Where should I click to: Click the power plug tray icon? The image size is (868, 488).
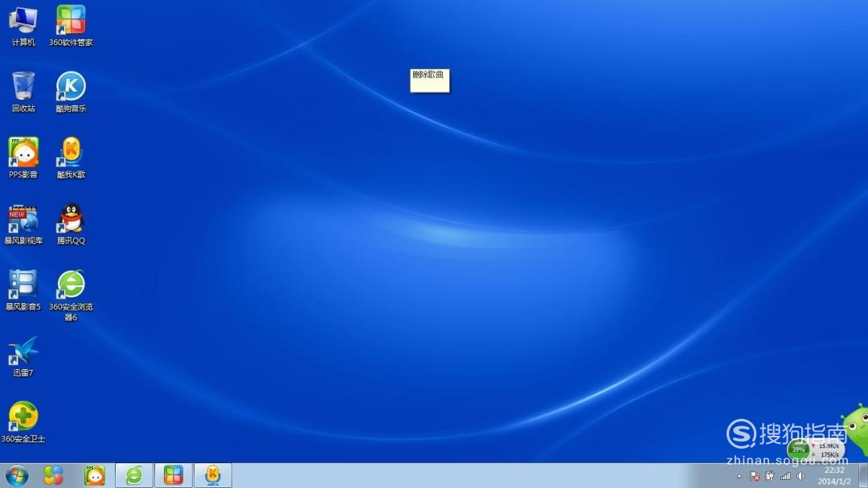pos(770,477)
